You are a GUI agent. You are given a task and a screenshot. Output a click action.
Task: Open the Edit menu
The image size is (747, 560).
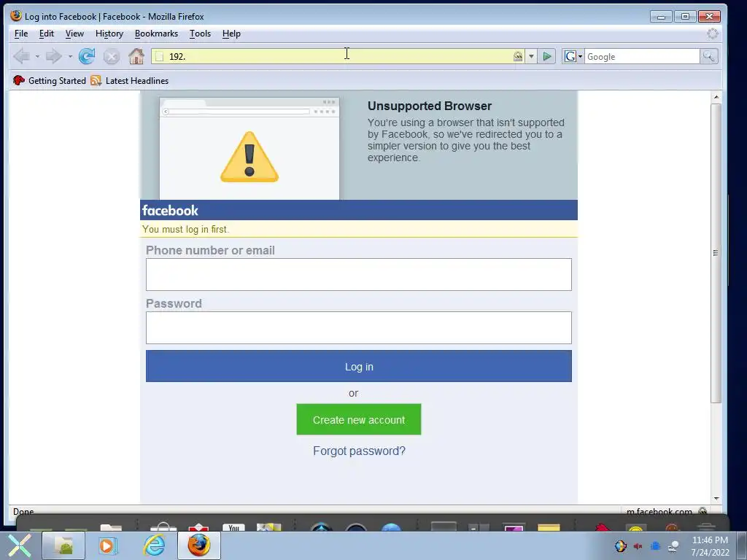(x=46, y=34)
